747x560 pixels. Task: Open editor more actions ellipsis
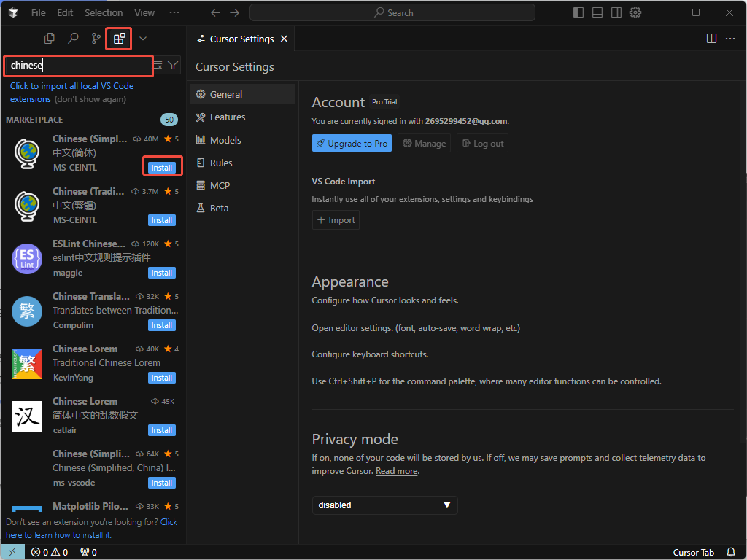click(730, 39)
